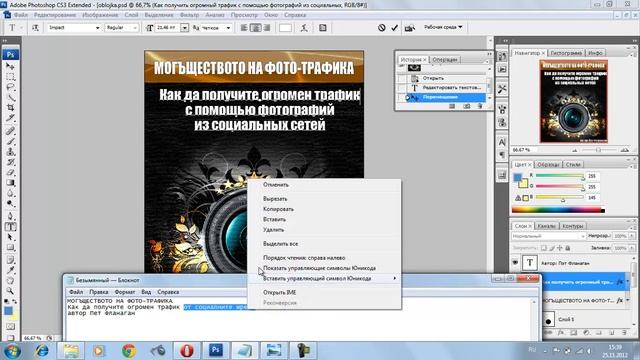
Task: Create new snapshot in History panel
Action: coord(467,106)
